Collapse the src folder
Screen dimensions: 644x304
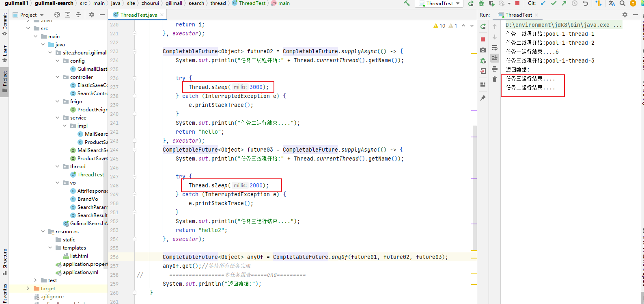pos(28,28)
